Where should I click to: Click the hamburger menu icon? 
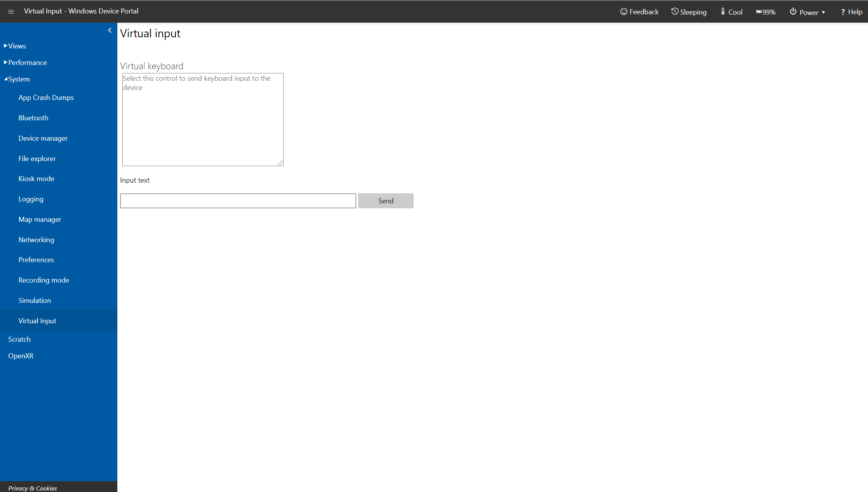pyautogui.click(x=11, y=11)
